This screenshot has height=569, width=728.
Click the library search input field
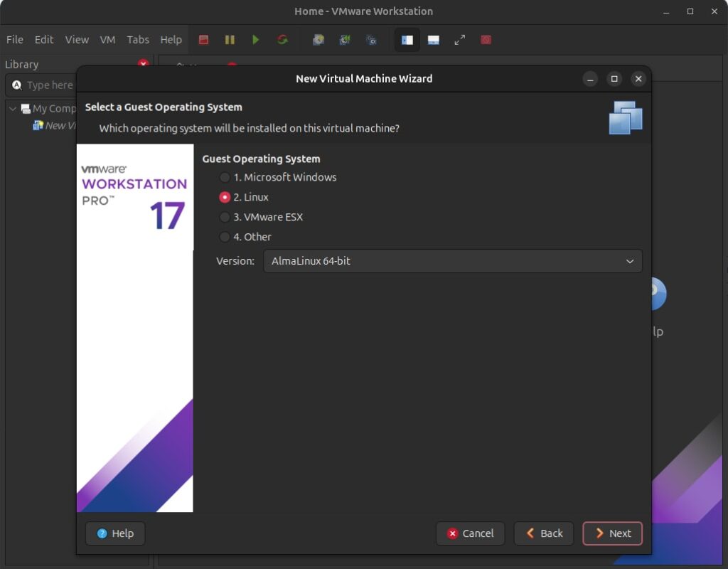click(x=50, y=85)
